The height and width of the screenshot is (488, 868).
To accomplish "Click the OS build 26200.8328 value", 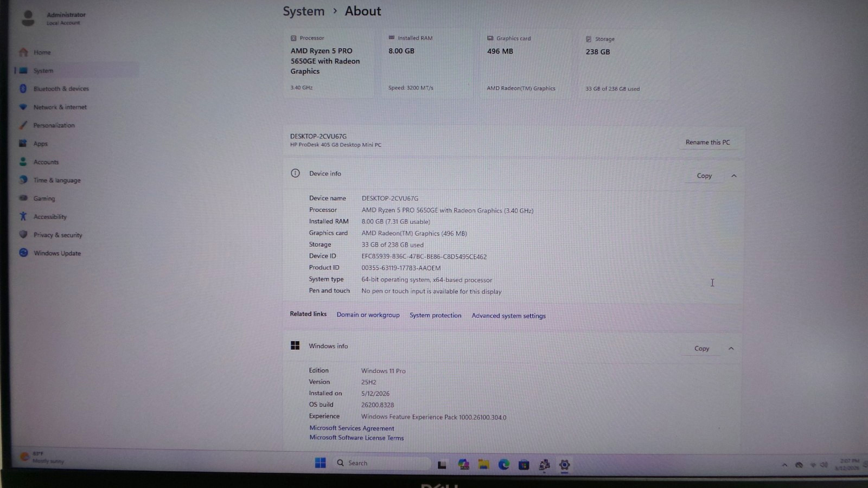I will (x=378, y=405).
